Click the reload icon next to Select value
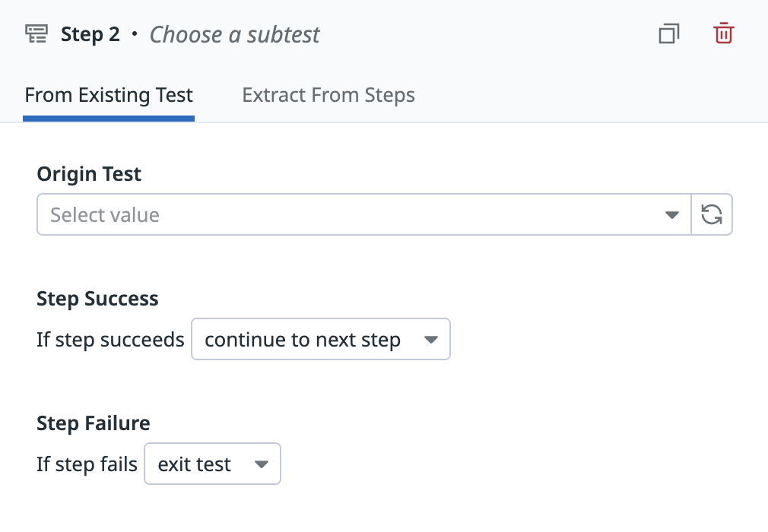Viewport: 768px width, 532px height. click(x=712, y=214)
